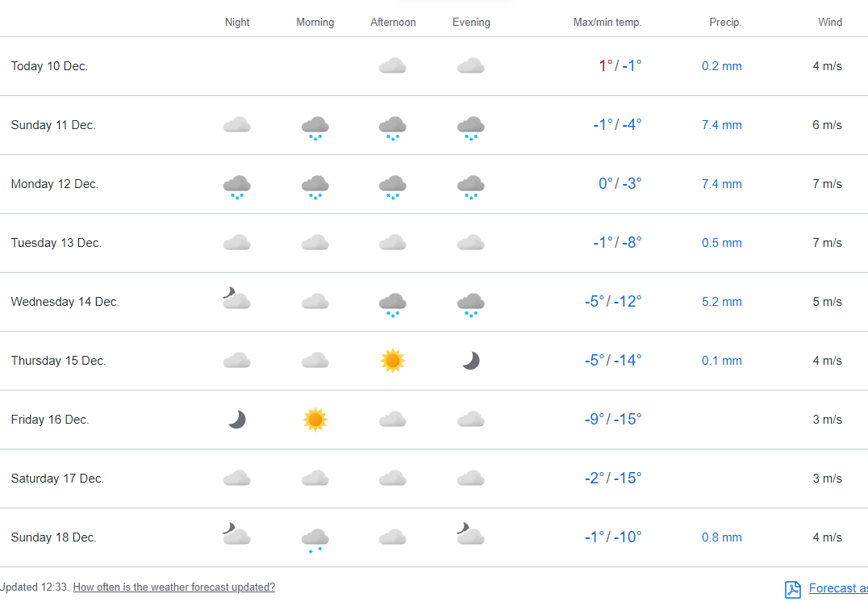Viewport: 868px width, 602px height.
Task: Click Wednesday night partly cloudy moon icon
Action: click(x=236, y=300)
